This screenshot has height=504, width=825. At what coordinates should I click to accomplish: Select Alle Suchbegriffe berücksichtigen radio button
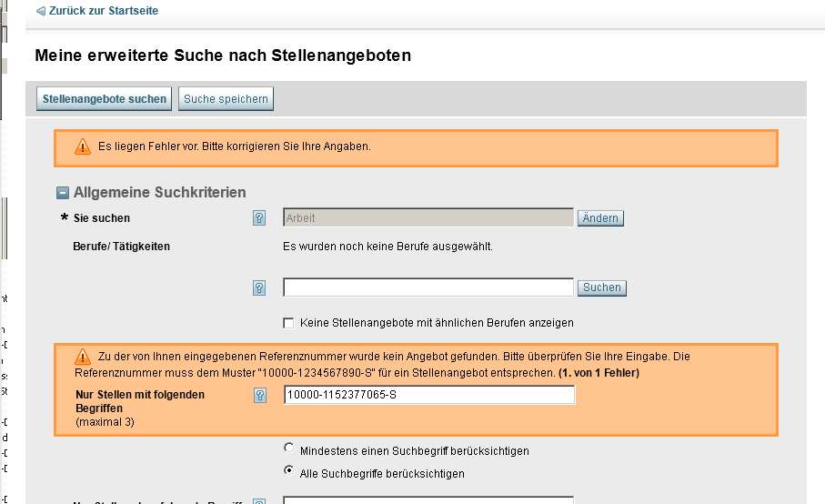click(289, 471)
